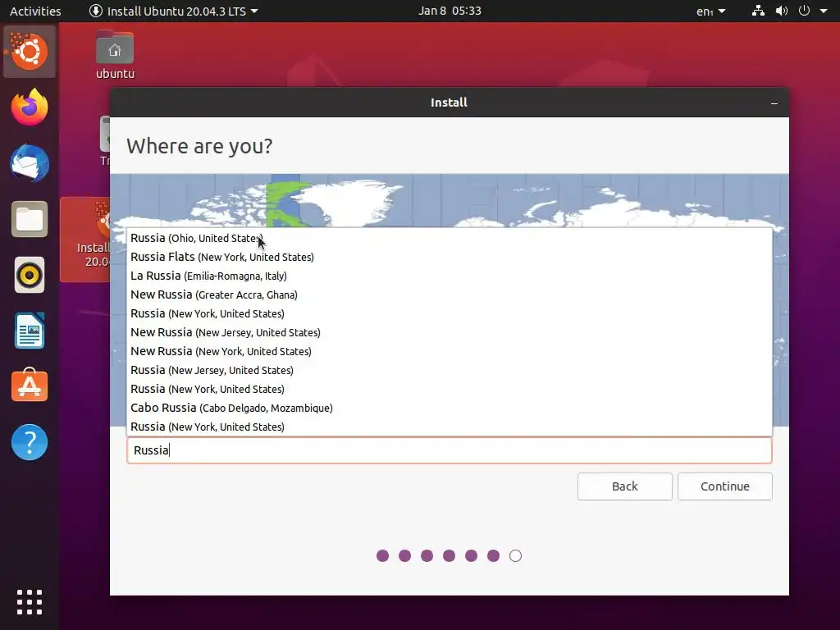Click the location text field containing Russia

(x=450, y=450)
